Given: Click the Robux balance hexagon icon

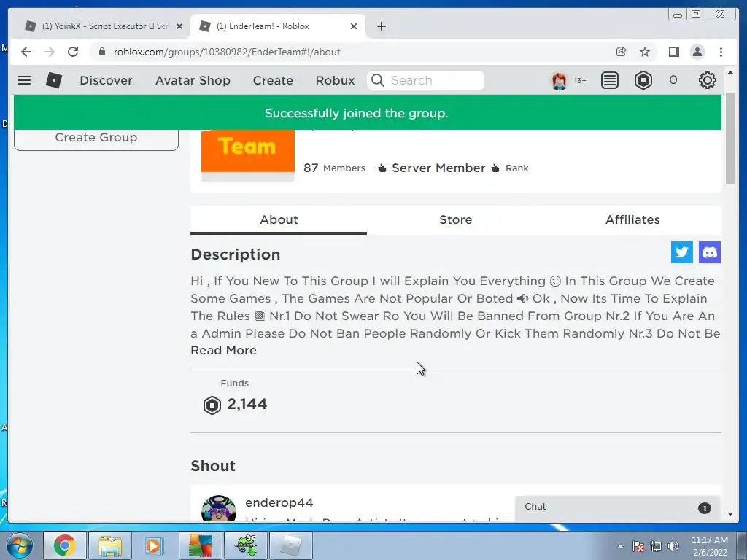Looking at the screenshot, I should (x=643, y=80).
